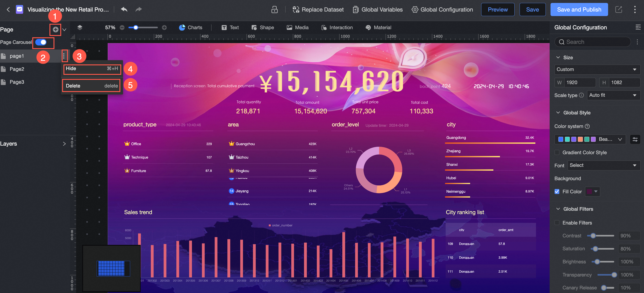
Task: Click the zoom in plus icon
Action: click(164, 28)
